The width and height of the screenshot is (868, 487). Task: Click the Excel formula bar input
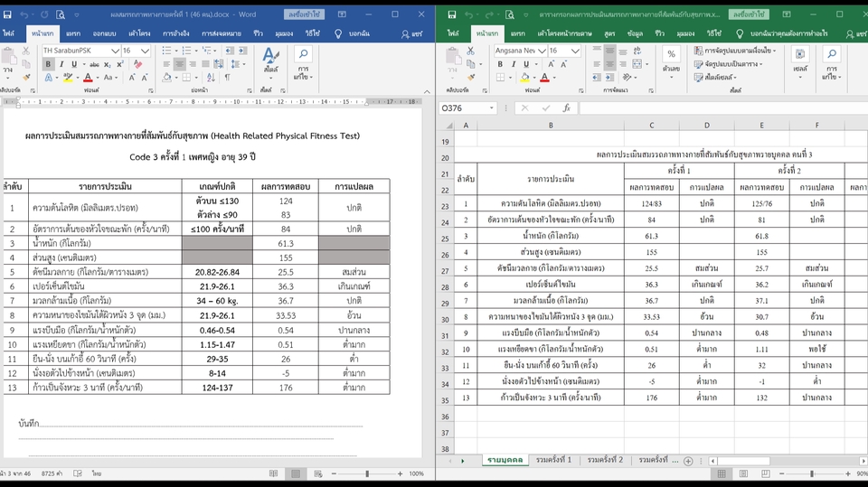pos(723,108)
